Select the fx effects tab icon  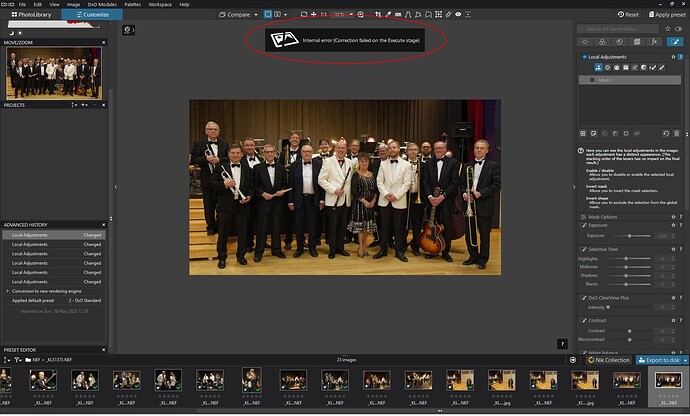(654, 42)
